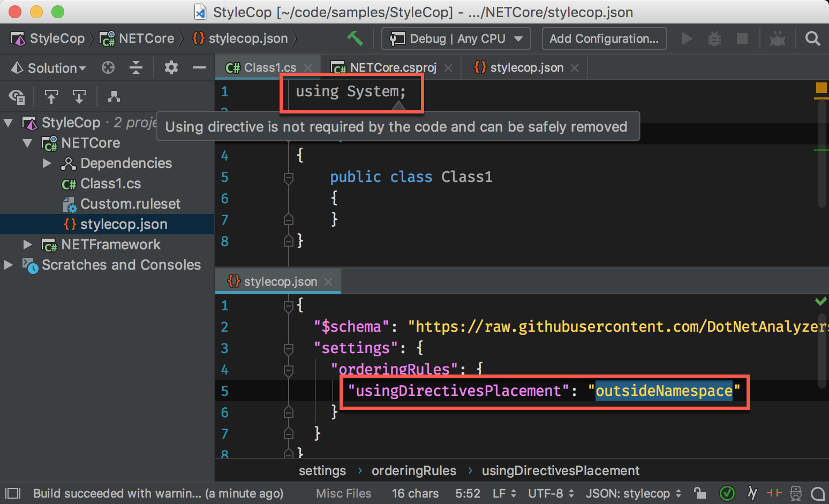Open the LF line separator selector
Image resolution: width=829 pixels, height=504 pixels.
point(504,493)
